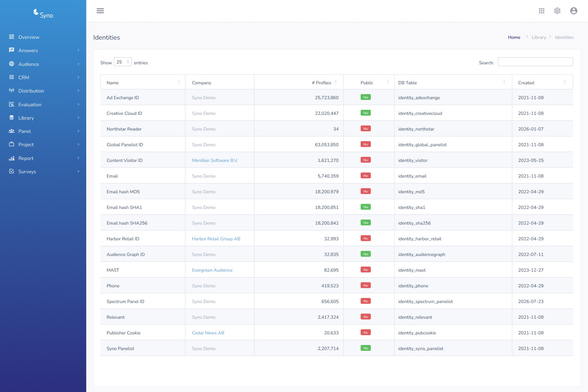Screen dimensions: 588x392
Task: Sort table by # Profiles column
Action: coord(299,82)
